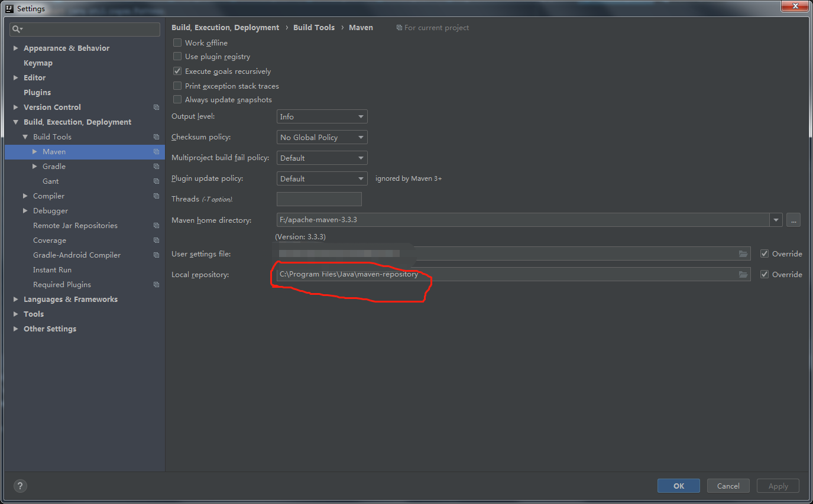Click folder icon in Local repository field
The width and height of the screenshot is (813, 504).
click(x=743, y=274)
